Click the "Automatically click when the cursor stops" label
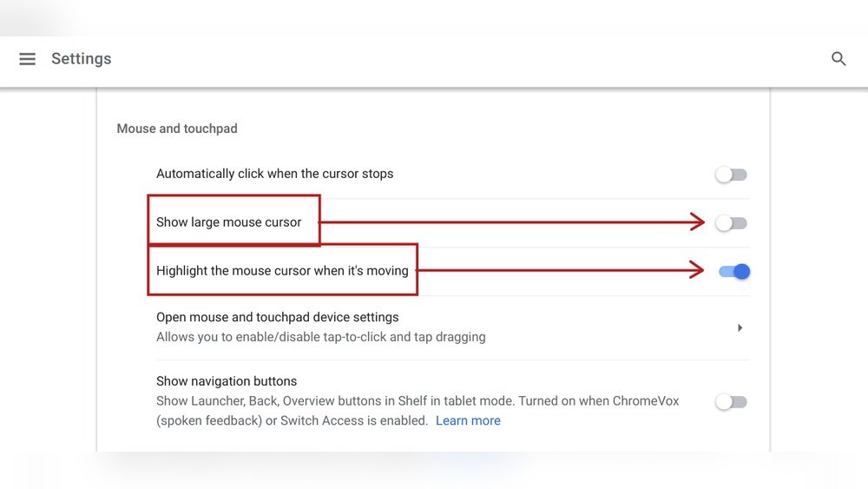The width and height of the screenshot is (868, 489). coord(274,174)
